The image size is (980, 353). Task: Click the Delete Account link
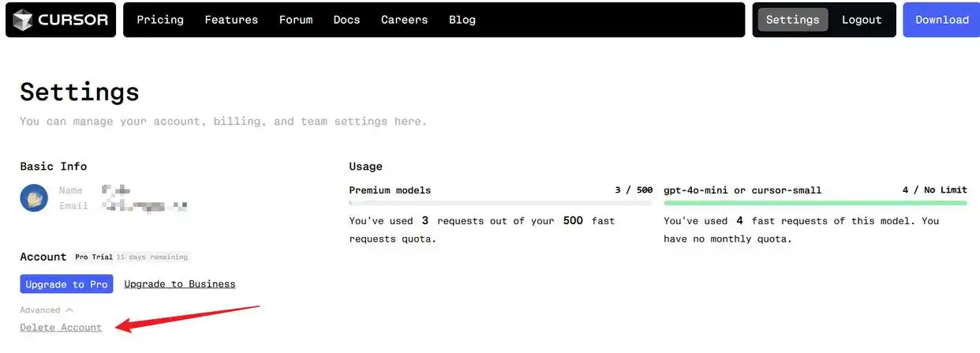coord(61,328)
